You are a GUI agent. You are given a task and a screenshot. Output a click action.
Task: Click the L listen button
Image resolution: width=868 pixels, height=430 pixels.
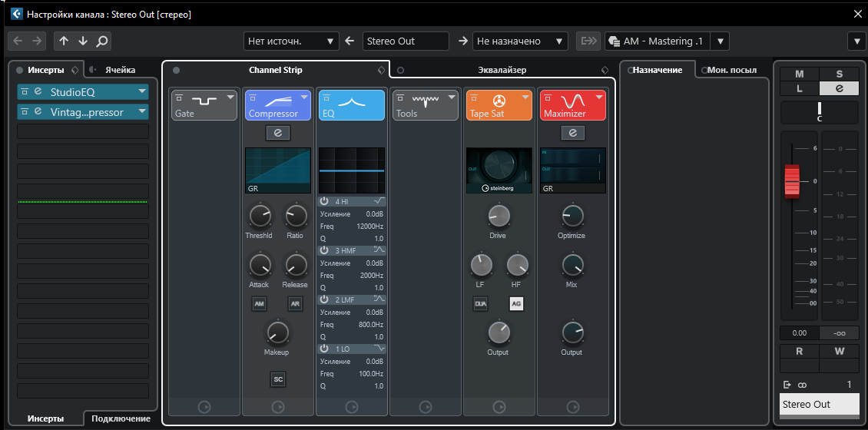click(x=800, y=88)
